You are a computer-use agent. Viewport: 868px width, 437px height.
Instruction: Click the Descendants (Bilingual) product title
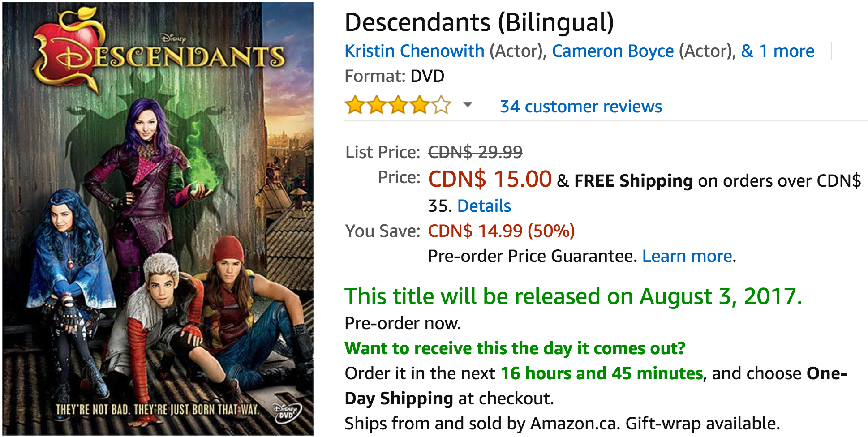click(x=479, y=22)
